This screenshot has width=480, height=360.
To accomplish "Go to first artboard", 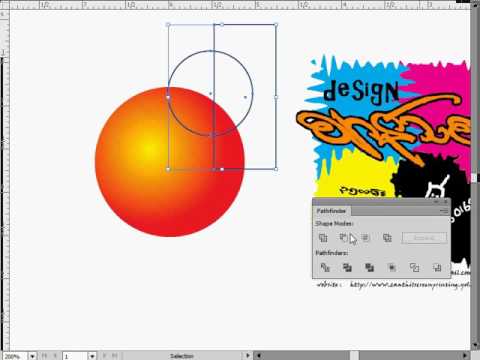I will point(44,356).
